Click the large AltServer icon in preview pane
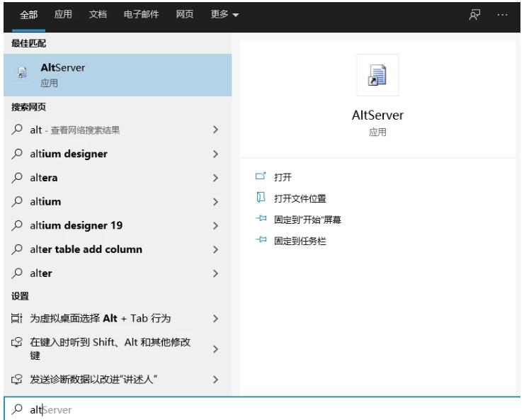Viewport: 524px width, 420px height. 377,75
